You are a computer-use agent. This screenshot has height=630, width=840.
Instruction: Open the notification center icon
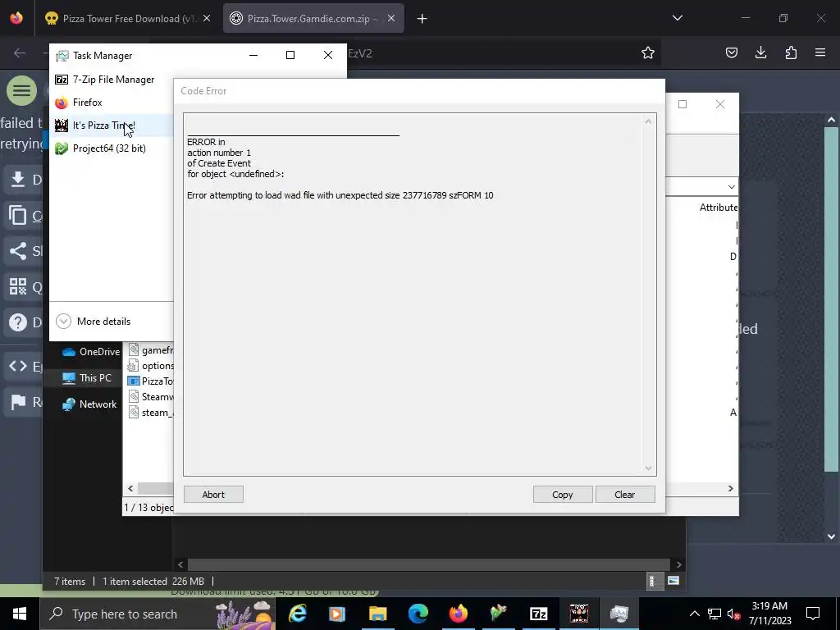coord(813,614)
